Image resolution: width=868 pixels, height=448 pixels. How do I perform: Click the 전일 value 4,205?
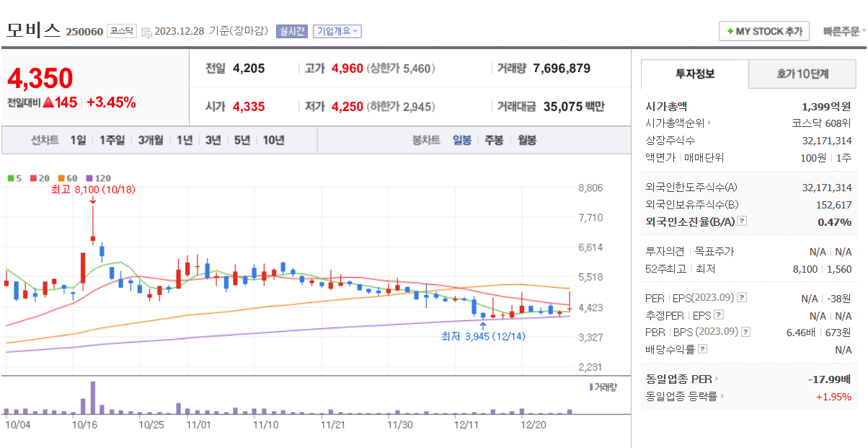point(249,69)
